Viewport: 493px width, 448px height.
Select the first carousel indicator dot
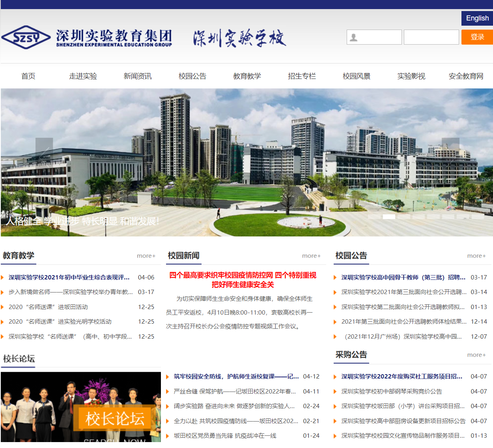(x=374, y=217)
